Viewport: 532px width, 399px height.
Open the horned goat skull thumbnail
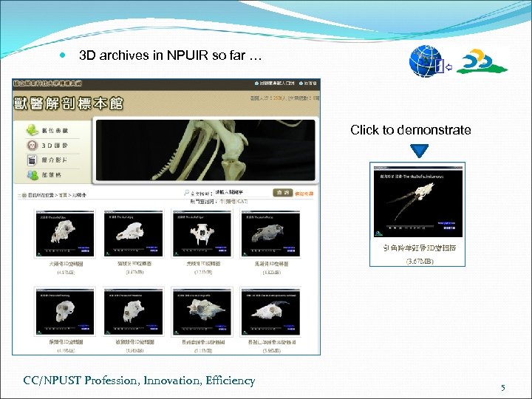(270, 312)
